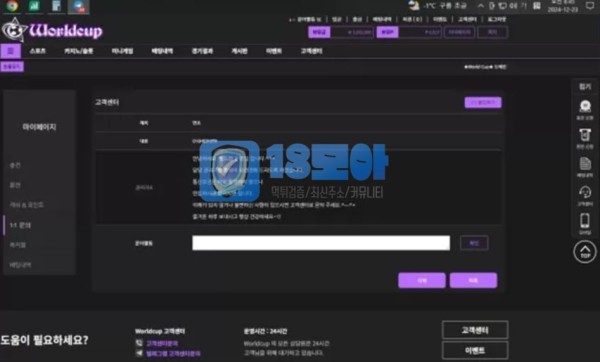Open Chrome from the Windows taskbar

12,6
